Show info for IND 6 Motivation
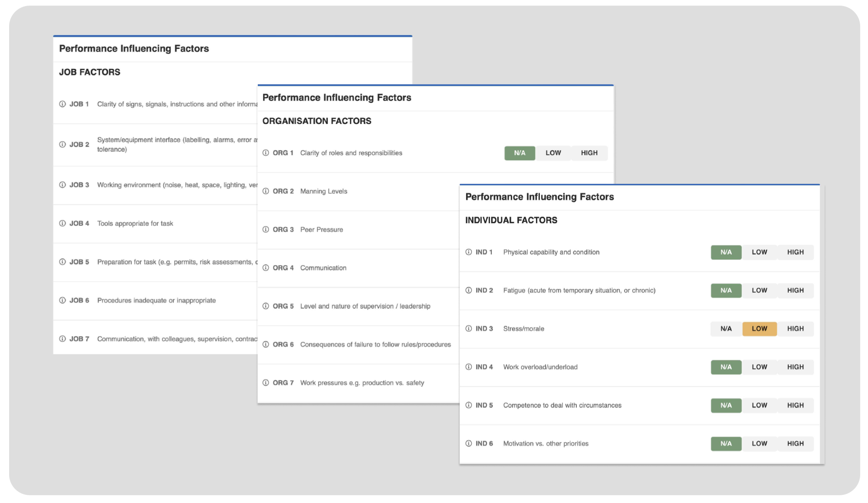The image size is (868, 503). (x=469, y=444)
